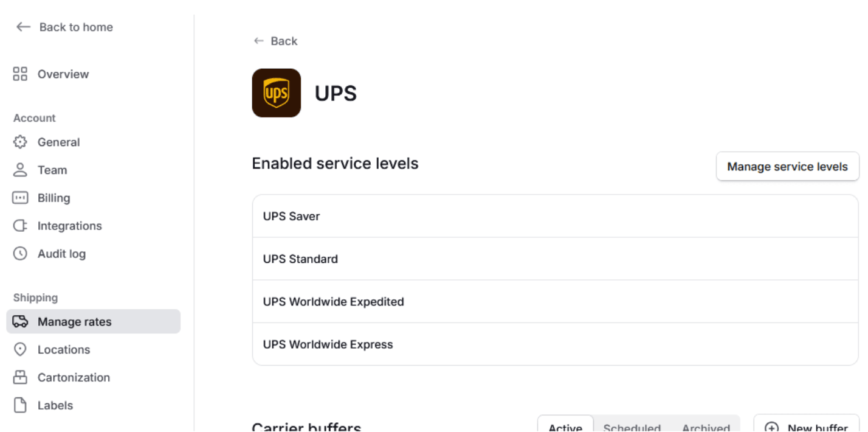This screenshot has width=868, height=432.
Task: Click the Billing card icon
Action: (20, 198)
